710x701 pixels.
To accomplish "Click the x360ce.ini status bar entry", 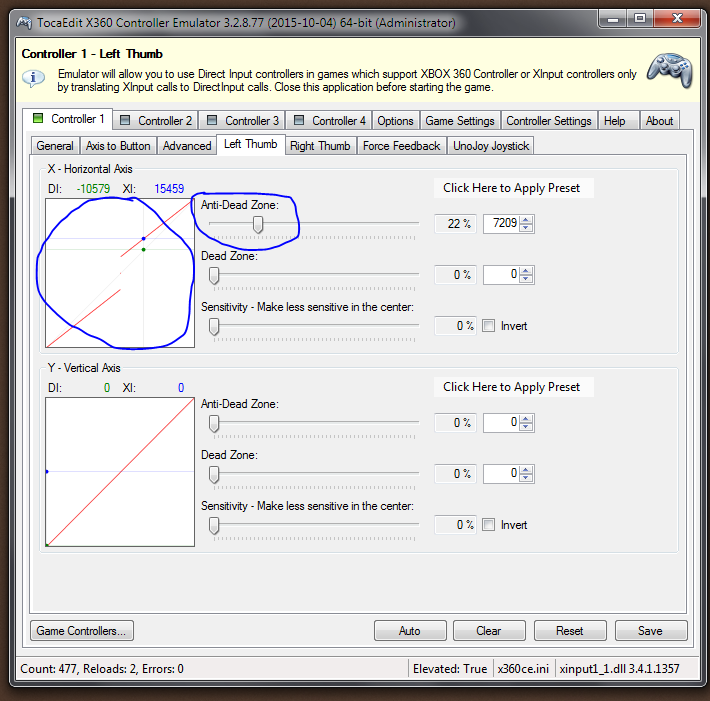I will pos(523,669).
